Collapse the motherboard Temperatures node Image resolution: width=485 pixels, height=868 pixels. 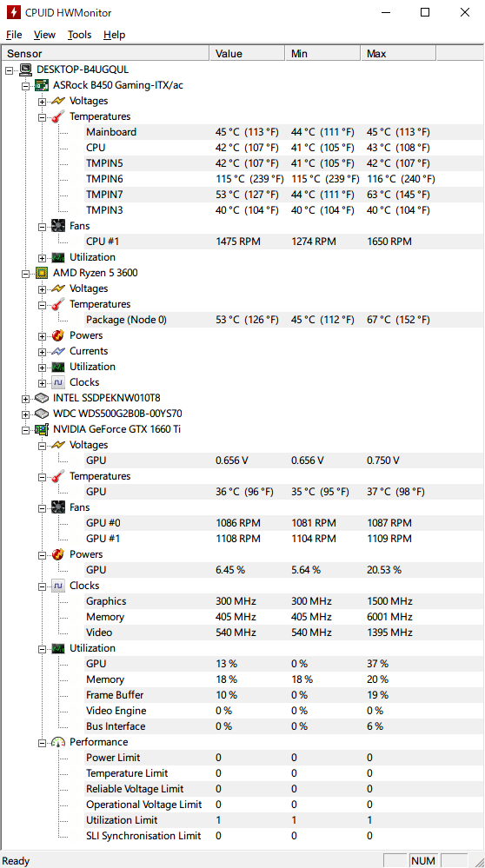(x=42, y=116)
